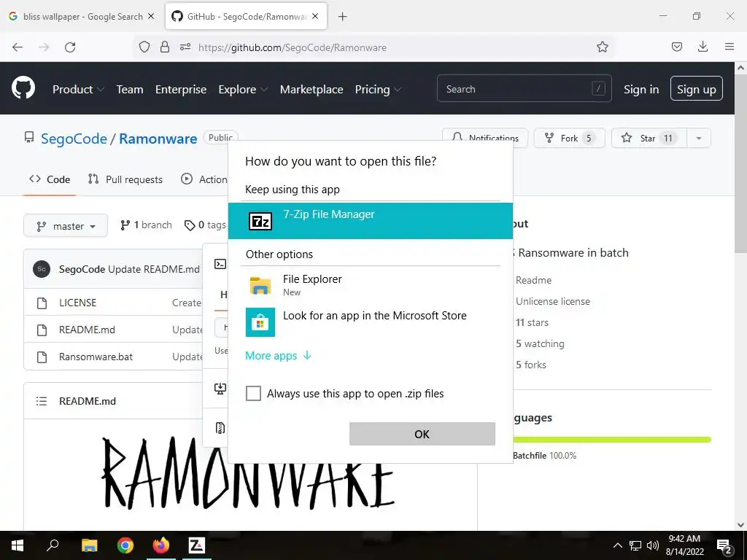This screenshot has height=560, width=747.
Task: Open notification center with 2 notifications
Action: (x=724, y=546)
